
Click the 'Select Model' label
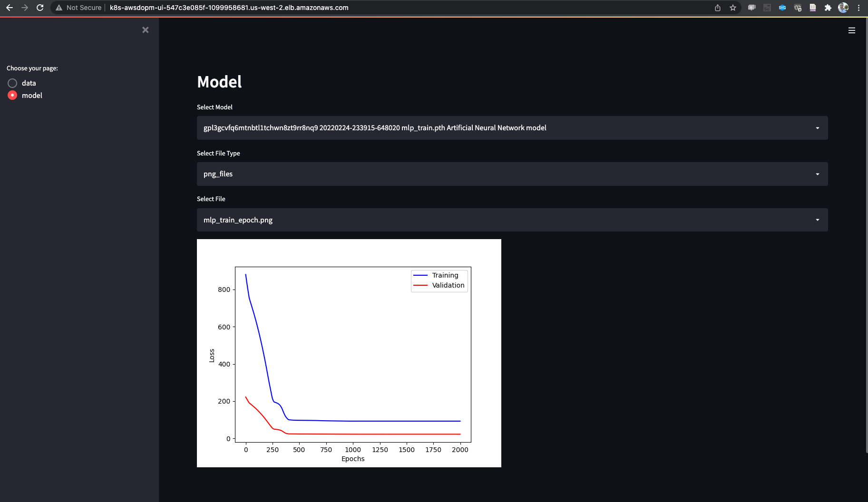tap(215, 107)
